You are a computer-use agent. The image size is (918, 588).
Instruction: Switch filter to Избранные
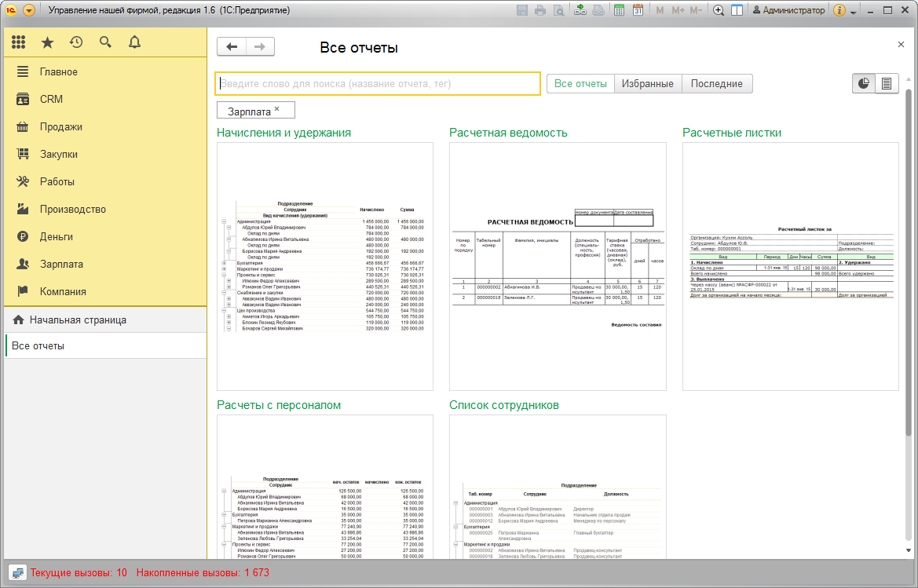(x=648, y=84)
